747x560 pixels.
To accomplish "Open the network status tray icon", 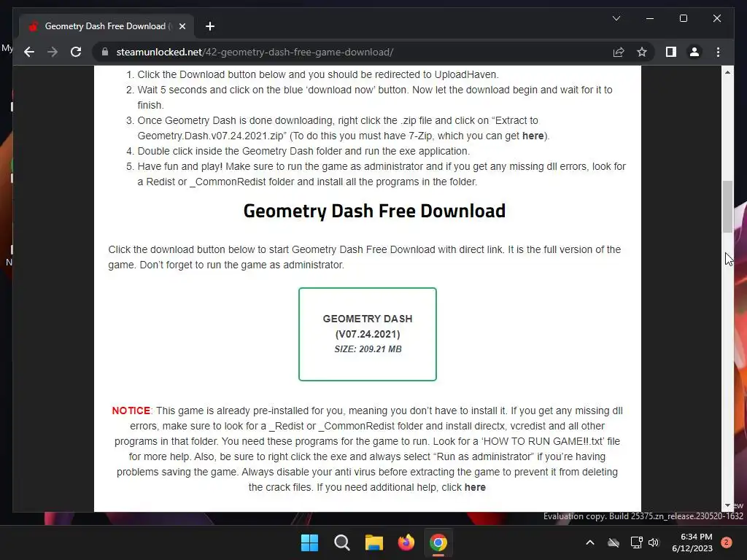I will point(636,542).
